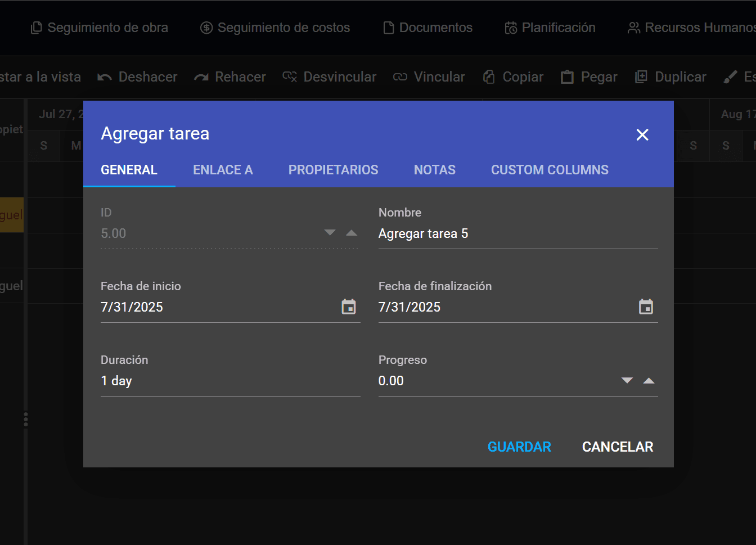
Task: Click the Nombre text field
Action: pyautogui.click(x=517, y=234)
